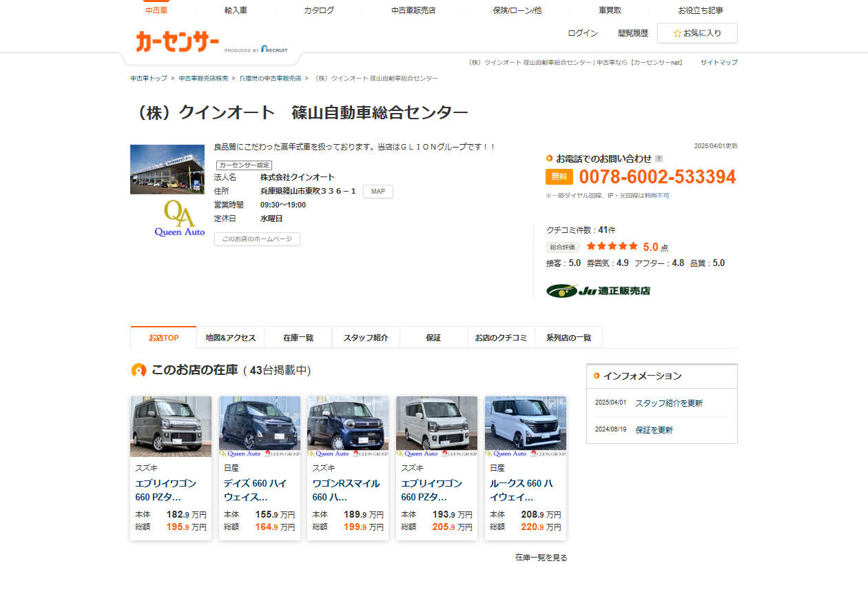Open the 車買取 navigation item
This screenshot has width=868, height=590.
point(610,10)
